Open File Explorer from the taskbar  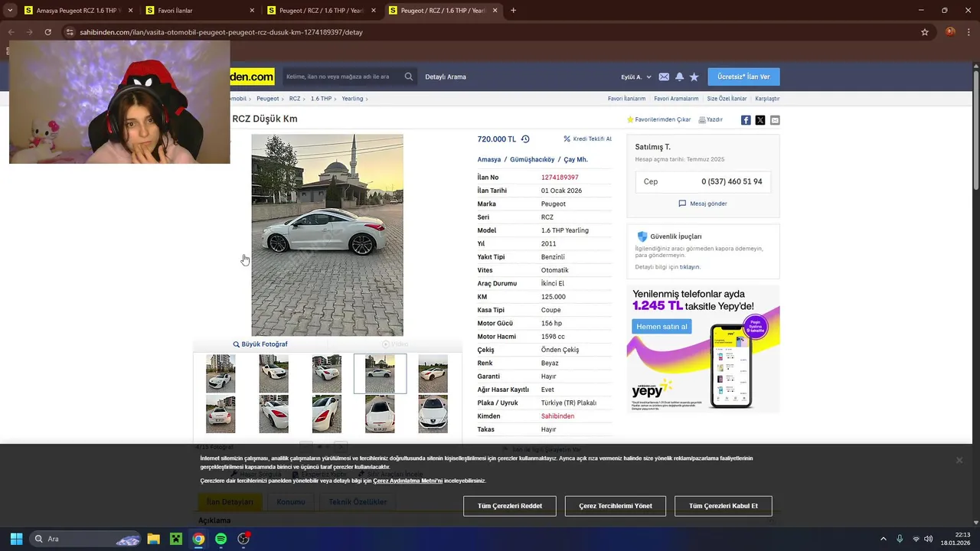point(153,539)
